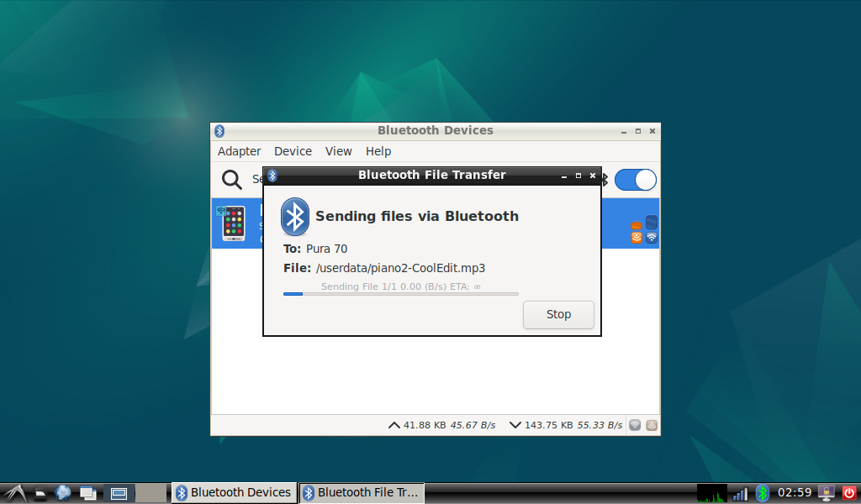Open the network signal bars tray icon
The width and height of the screenshot is (861, 504).
pyautogui.click(x=740, y=494)
